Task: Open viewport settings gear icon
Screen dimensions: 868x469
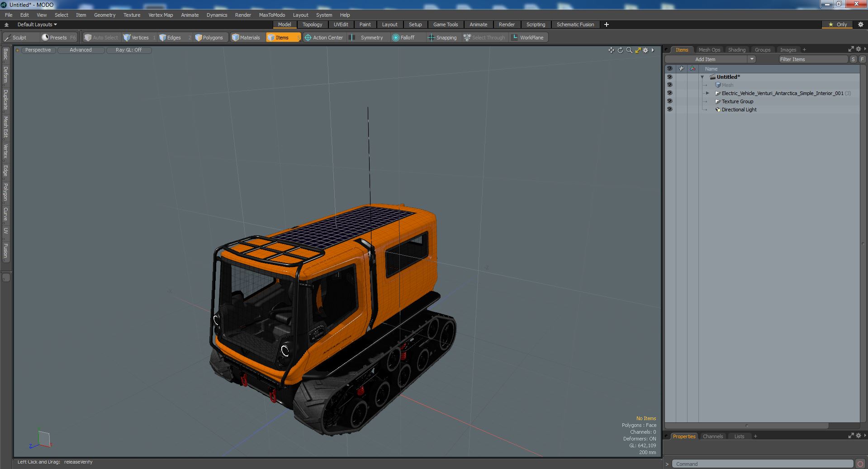Action: click(x=646, y=50)
